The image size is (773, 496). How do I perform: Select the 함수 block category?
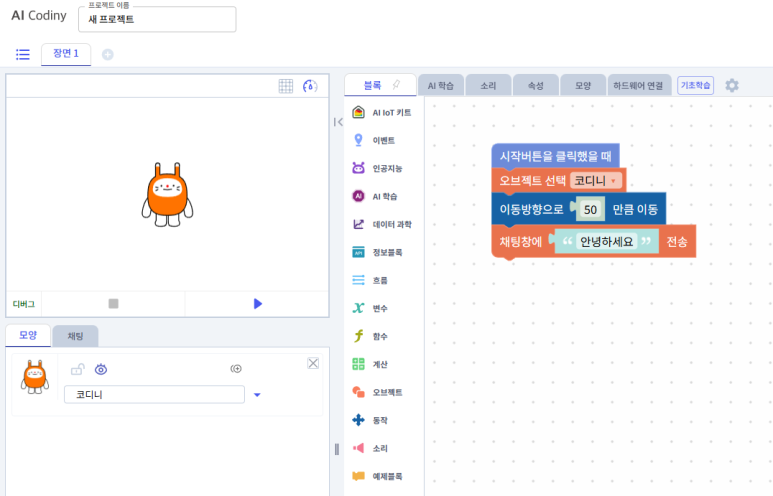tap(370, 336)
